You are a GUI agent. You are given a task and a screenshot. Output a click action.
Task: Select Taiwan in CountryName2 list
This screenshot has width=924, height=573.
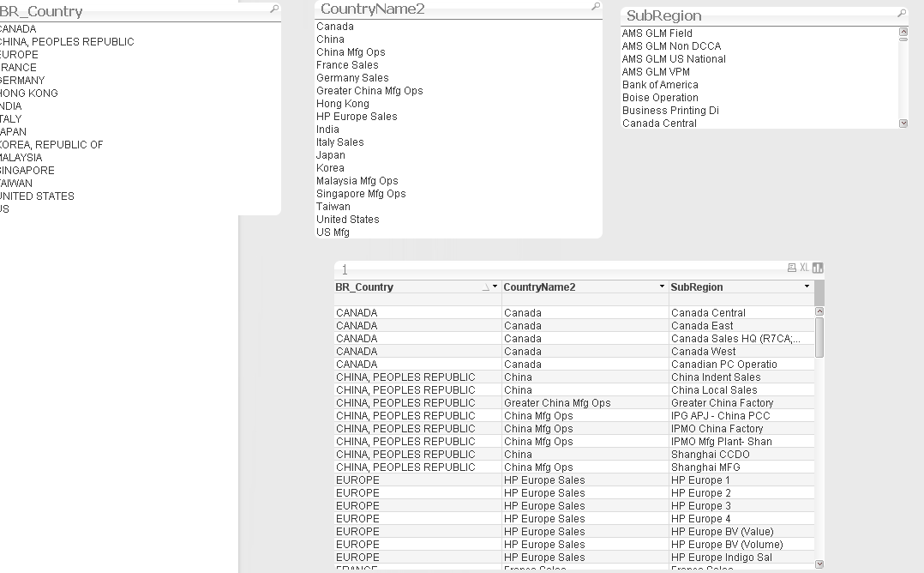tap(333, 207)
